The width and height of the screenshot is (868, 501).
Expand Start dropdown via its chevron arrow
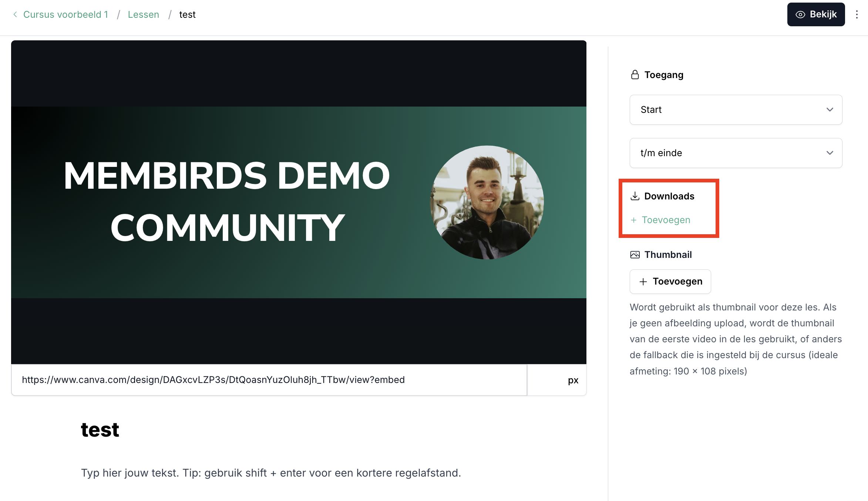[830, 110]
